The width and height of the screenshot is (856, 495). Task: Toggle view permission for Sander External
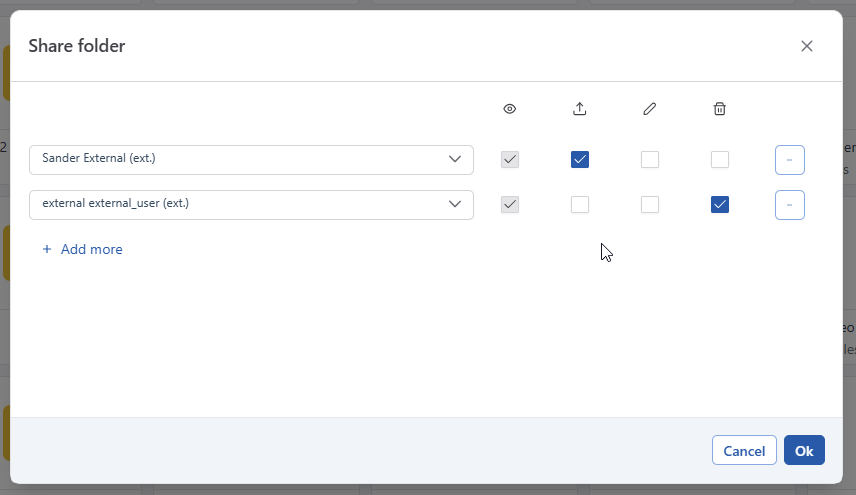pos(510,159)
